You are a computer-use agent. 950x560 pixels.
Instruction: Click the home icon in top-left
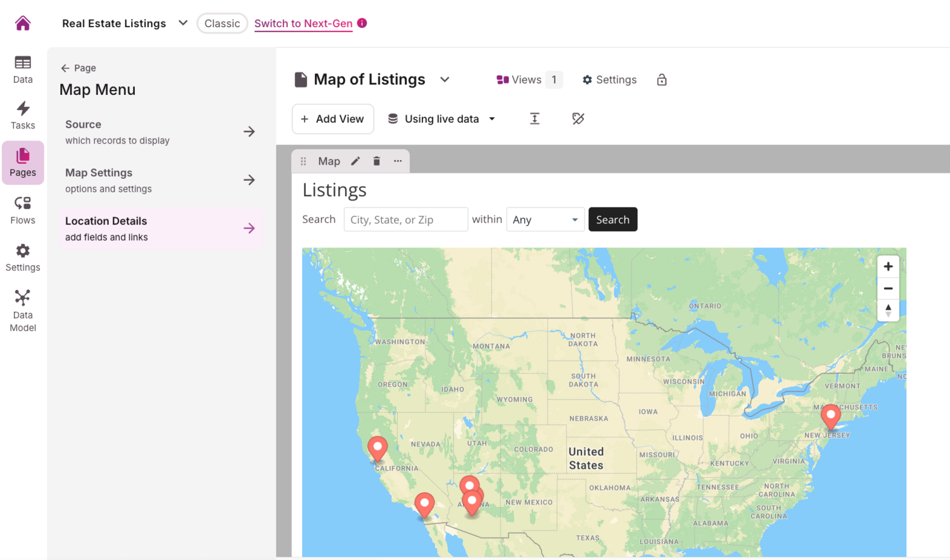click(x=23, y=23)
